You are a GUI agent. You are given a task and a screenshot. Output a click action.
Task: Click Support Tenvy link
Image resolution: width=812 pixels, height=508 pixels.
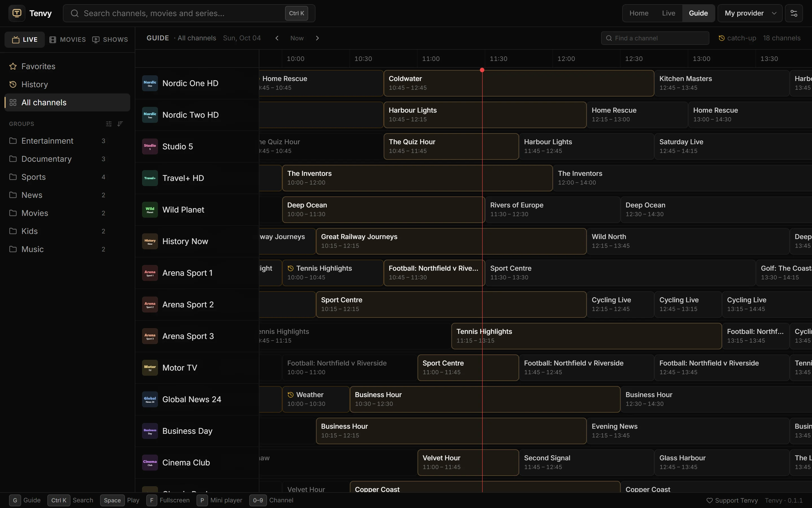732,500
